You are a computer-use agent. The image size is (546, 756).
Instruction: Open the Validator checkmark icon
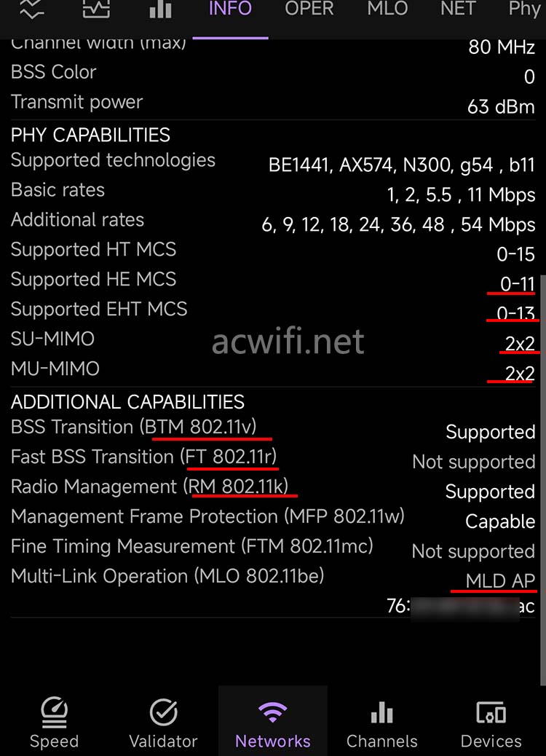[x=163, y=712]
